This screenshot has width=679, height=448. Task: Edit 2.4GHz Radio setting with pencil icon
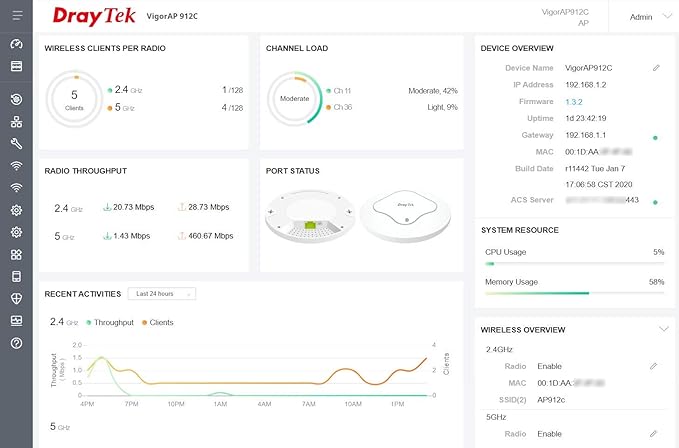pos(653,366)
